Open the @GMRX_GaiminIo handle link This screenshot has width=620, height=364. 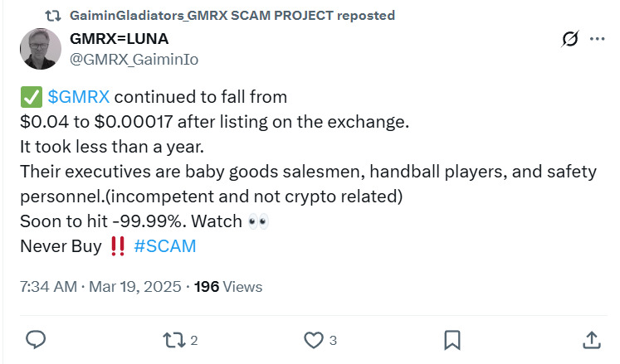click(x=134, y=59)
